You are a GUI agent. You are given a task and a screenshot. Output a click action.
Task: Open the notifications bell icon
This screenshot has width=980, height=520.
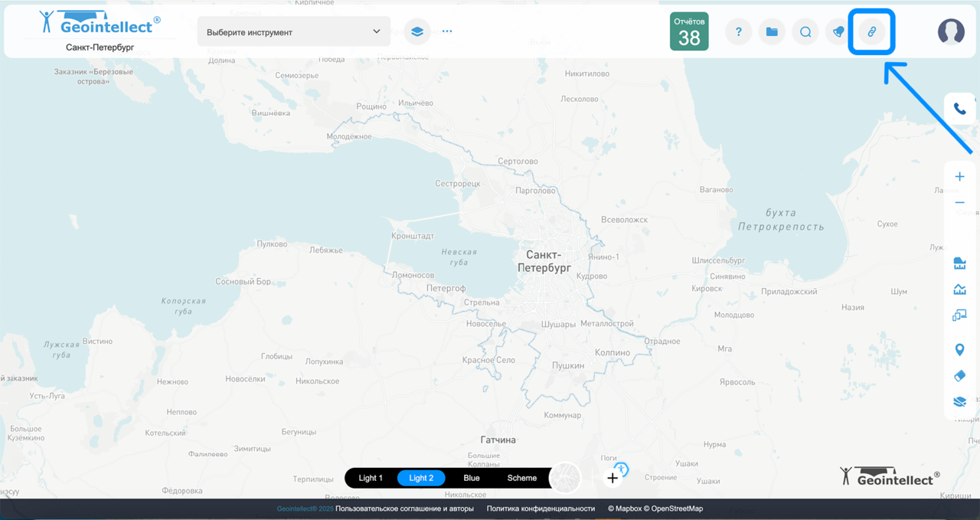click(838, 32)
